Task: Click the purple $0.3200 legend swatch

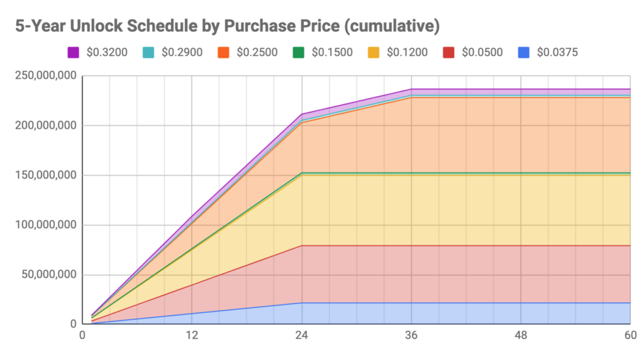Action: click(73, 53)
